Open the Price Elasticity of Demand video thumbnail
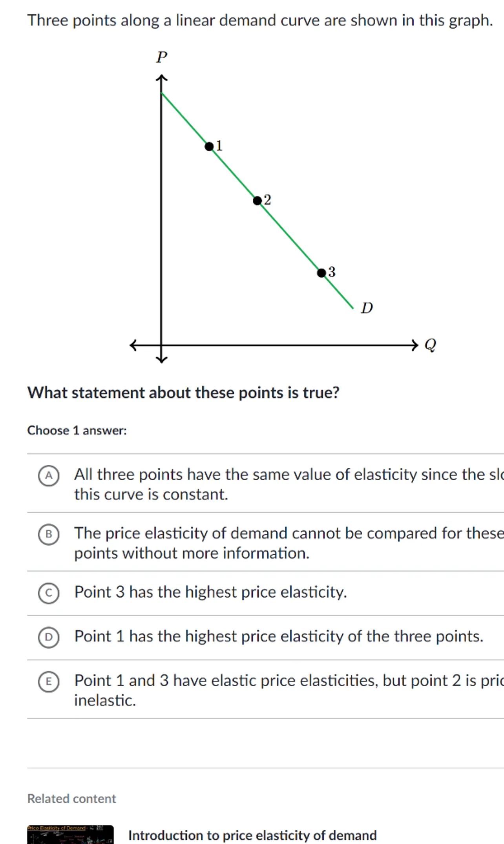 coord(70,834)
